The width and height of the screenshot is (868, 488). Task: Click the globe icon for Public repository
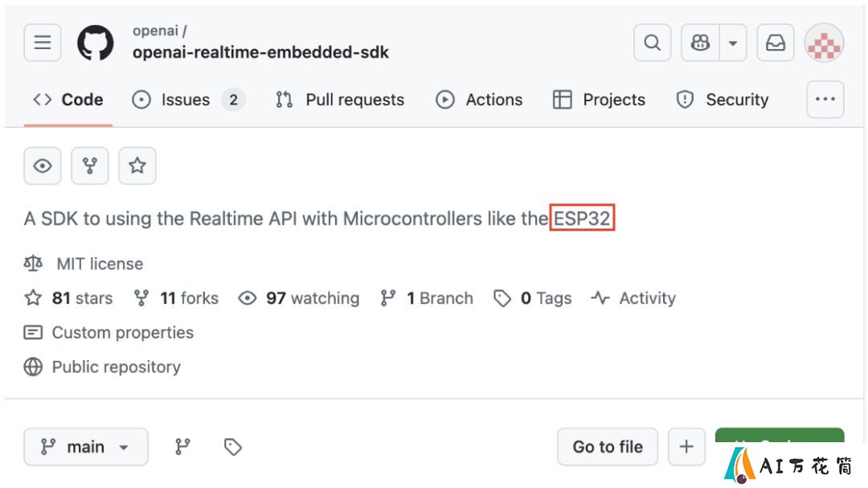(x=33, y=367)
